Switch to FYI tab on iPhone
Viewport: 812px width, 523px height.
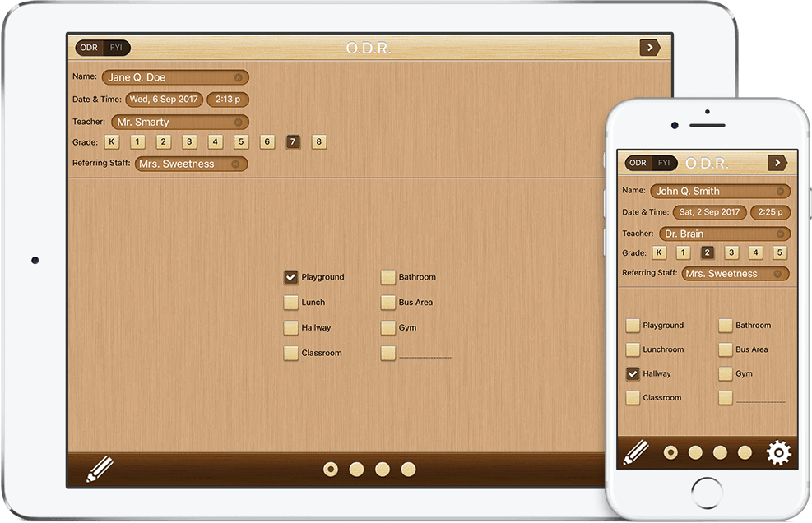point(664,163)
